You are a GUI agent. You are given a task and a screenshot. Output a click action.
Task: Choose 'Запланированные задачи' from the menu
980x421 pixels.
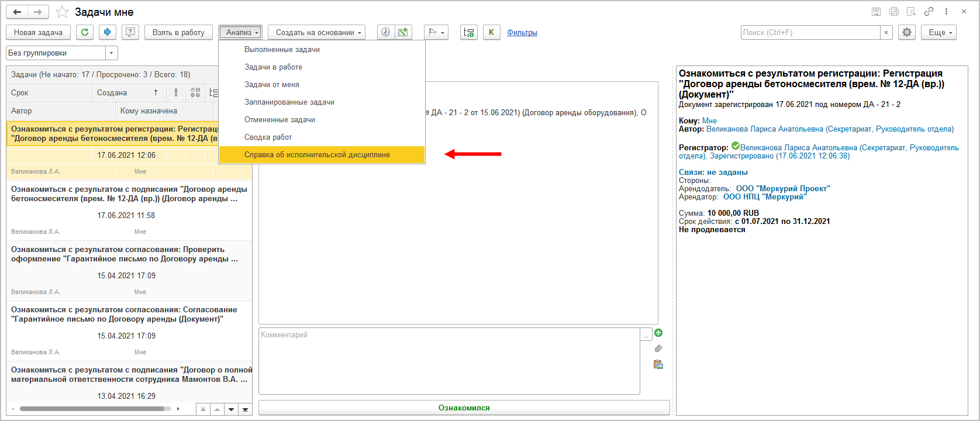pos(322,102)
